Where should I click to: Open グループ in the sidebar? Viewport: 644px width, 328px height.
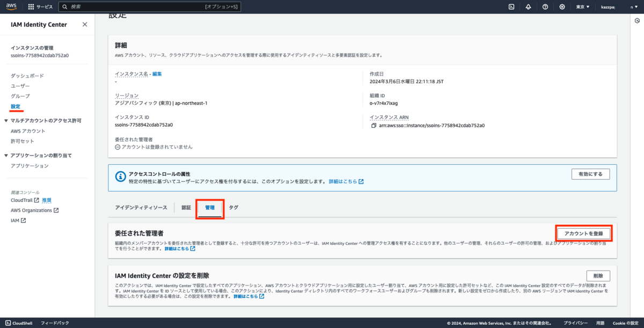click(x=20, y=96)
